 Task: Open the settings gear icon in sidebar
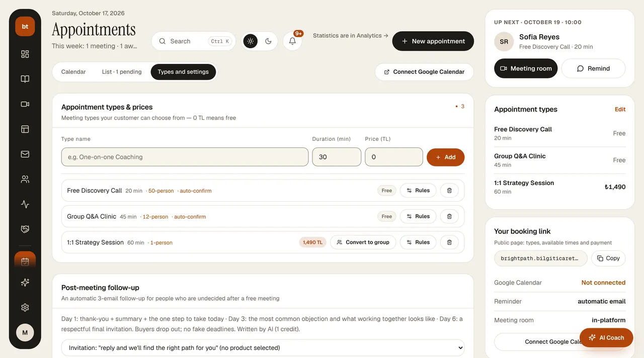pos(25,308)
